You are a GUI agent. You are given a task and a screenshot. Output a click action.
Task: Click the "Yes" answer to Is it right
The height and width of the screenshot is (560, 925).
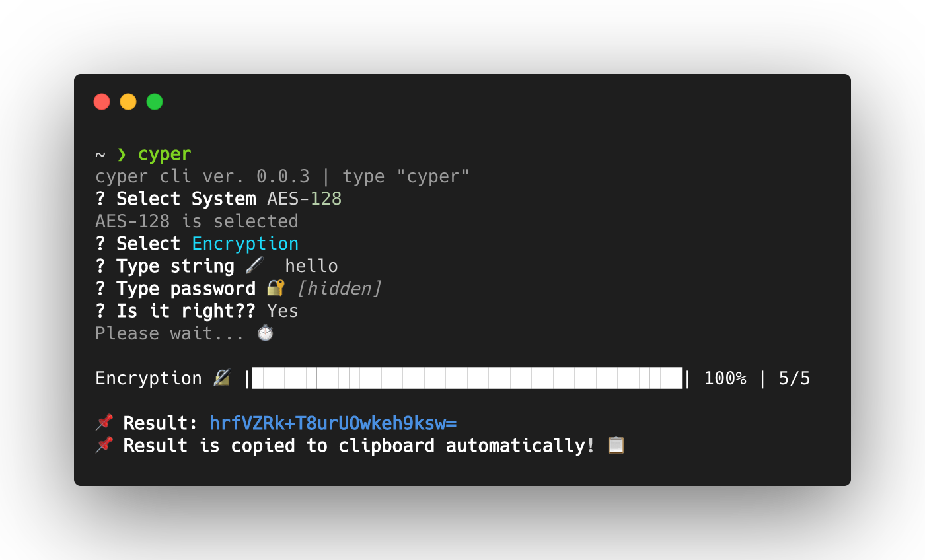point(283,310)
